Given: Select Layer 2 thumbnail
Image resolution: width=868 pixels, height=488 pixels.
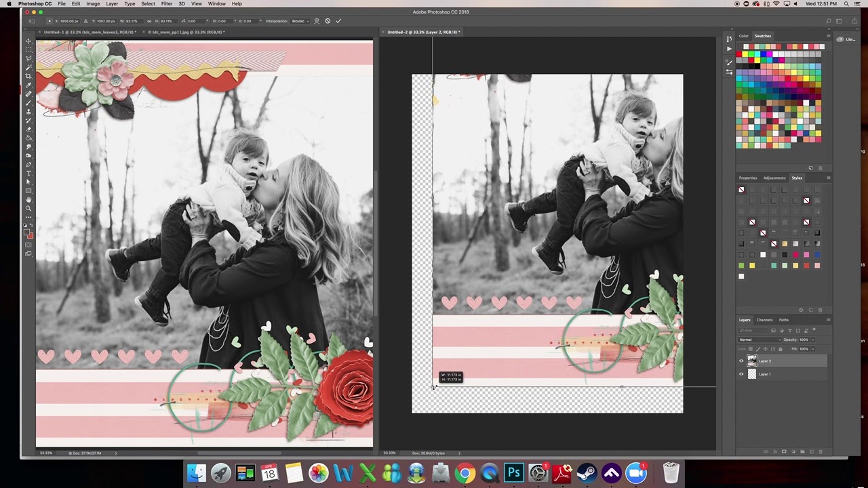Looking at the screenshot, I should pyautogui.click(x=751, y=361).
